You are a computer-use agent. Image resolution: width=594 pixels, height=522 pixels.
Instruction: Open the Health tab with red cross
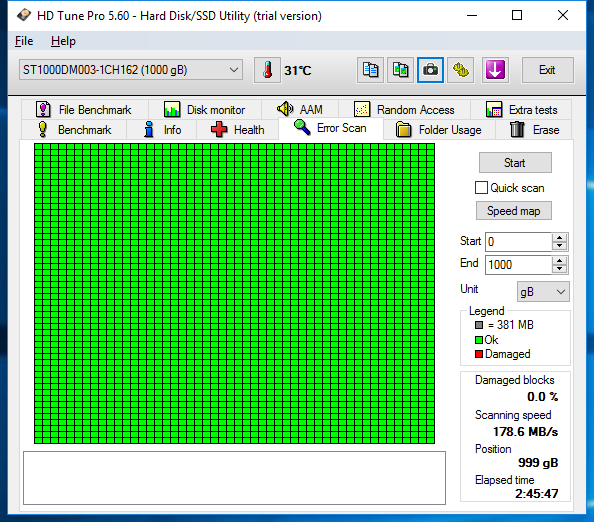coord(238,130)
